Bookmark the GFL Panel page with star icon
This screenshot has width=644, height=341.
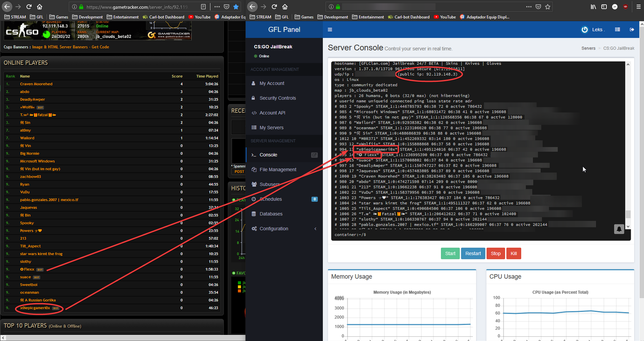[548, 6]
